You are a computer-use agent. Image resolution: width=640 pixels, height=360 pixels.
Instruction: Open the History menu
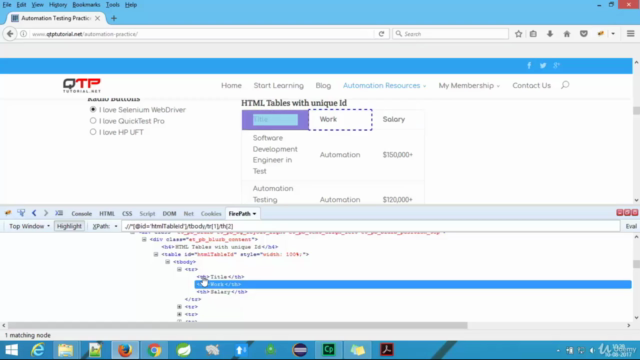(x=58, y=5)
